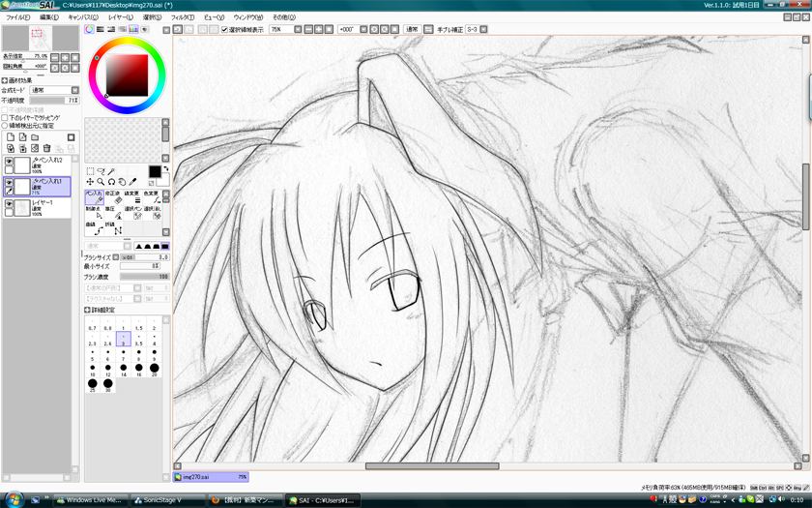
Task: Open the 手ブレ補正 stabilizer S-3 dropdown
Action: click(x=483, y=30)
